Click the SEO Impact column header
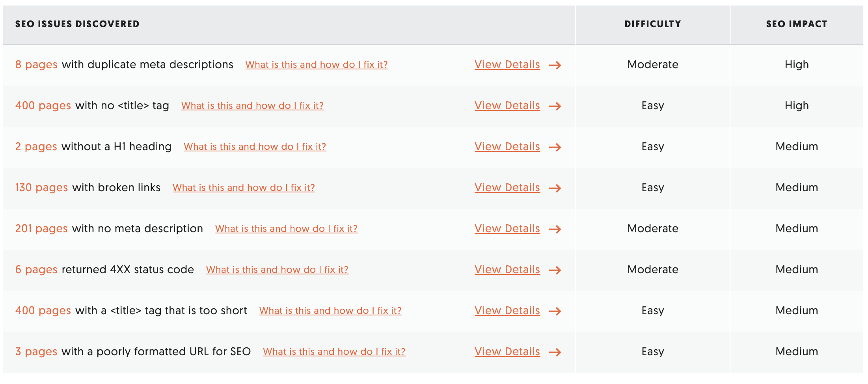868x384 pixels. 796,24
